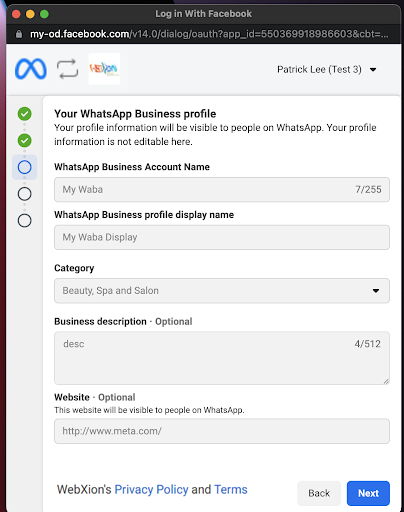Image resolution: width=404 pixels, height=512 pixels.
Task: Click the Meta infinity logo
Action: tap(31, 69)
